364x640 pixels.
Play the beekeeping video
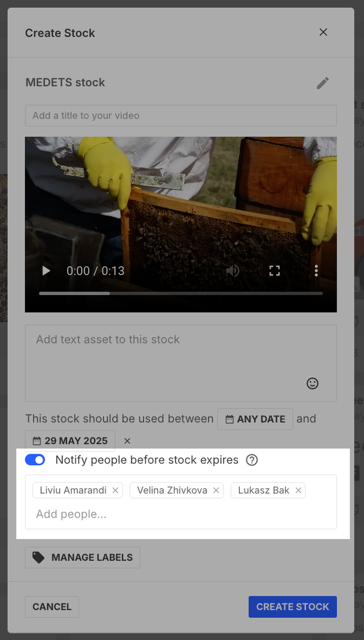coord(46,270)
